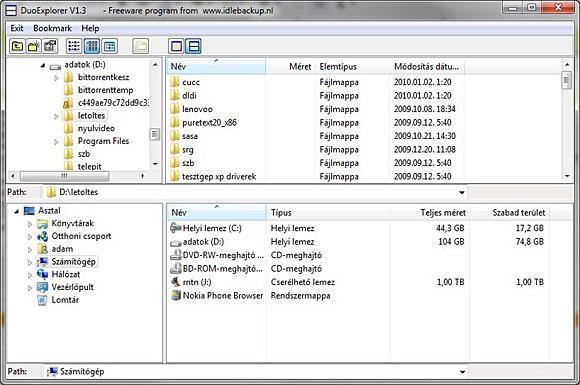Sort by Szabad terület column header

coord(509,213)
